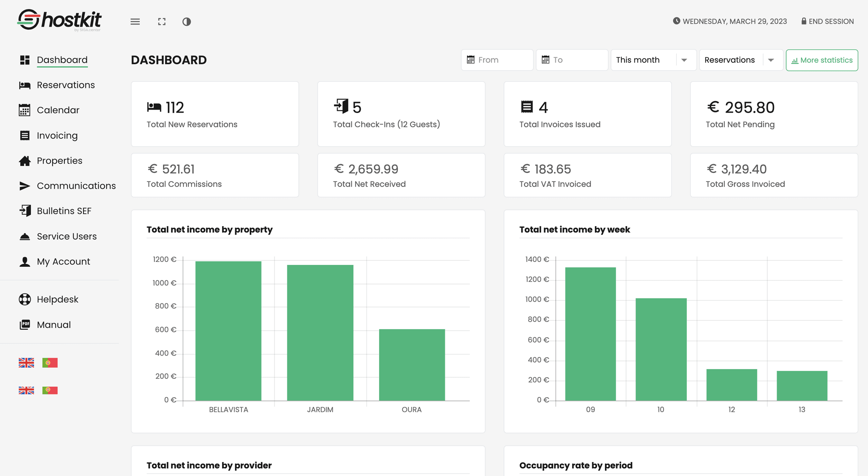
Task: Select the Invoicing section
Action: tap(57, 135)
